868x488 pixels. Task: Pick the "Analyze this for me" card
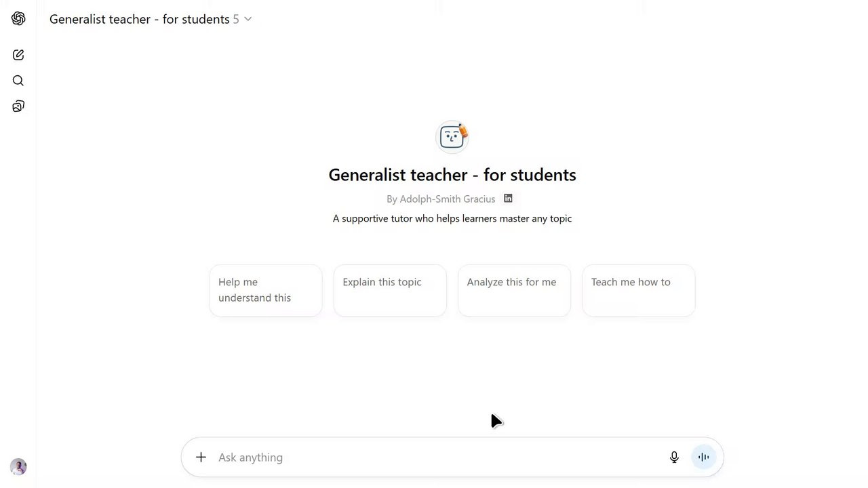click(514, 290)
